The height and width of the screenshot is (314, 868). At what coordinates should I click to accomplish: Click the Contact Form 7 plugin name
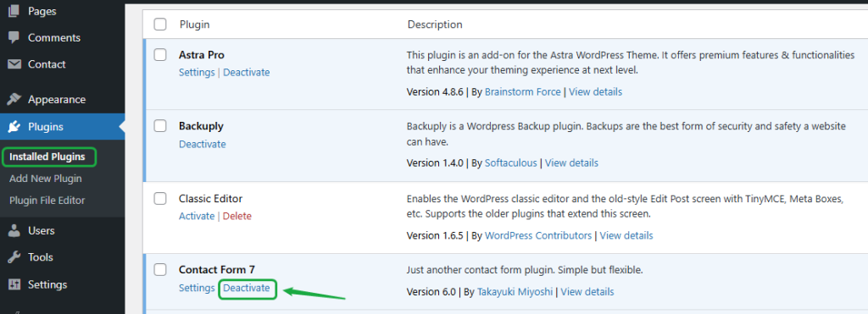point(217,270)
